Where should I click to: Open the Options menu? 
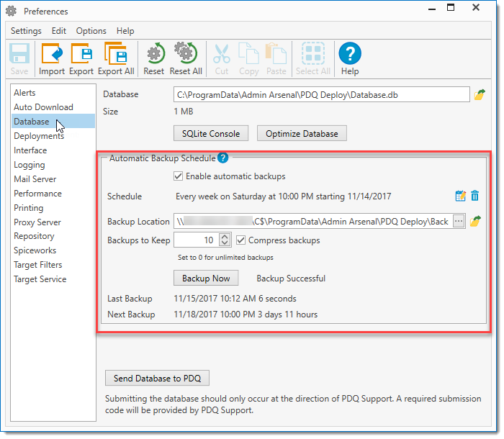click(x=91, y=31)
